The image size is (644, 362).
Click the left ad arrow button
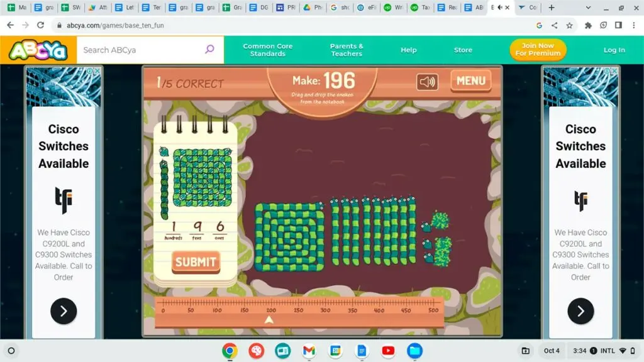point(64,311)
